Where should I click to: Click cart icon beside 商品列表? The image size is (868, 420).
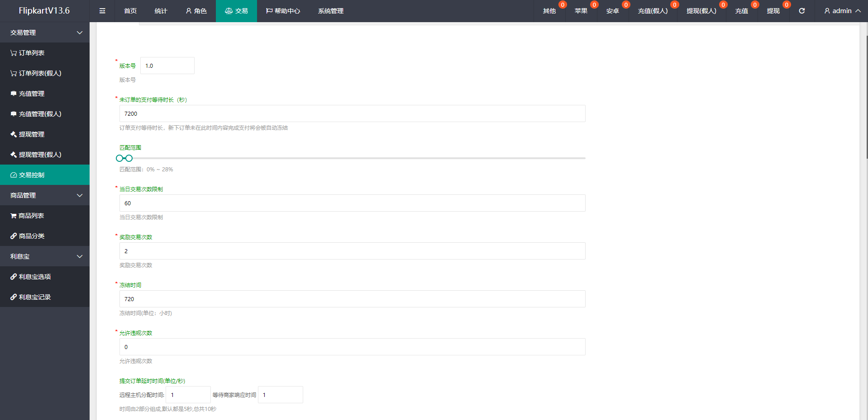[14, 216]
